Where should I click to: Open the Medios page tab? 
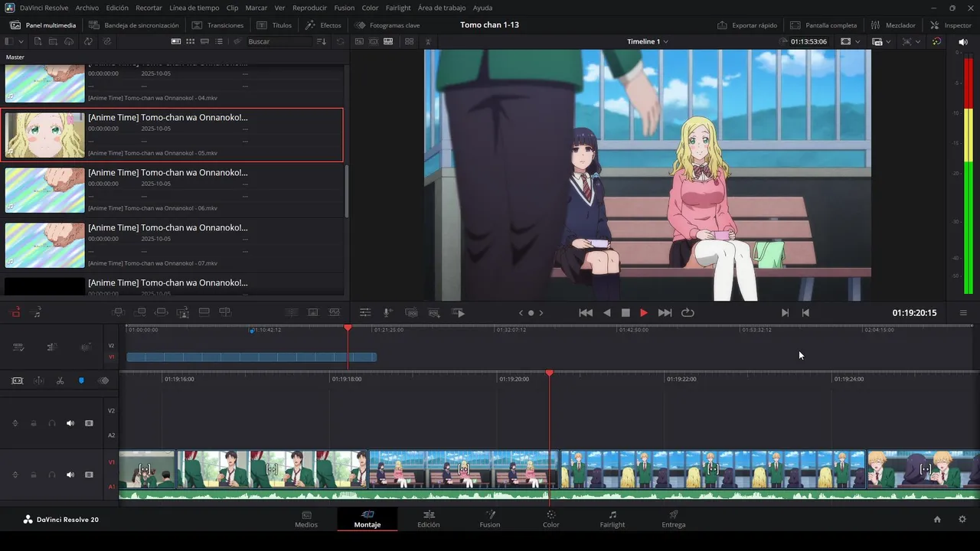[306, 520]
